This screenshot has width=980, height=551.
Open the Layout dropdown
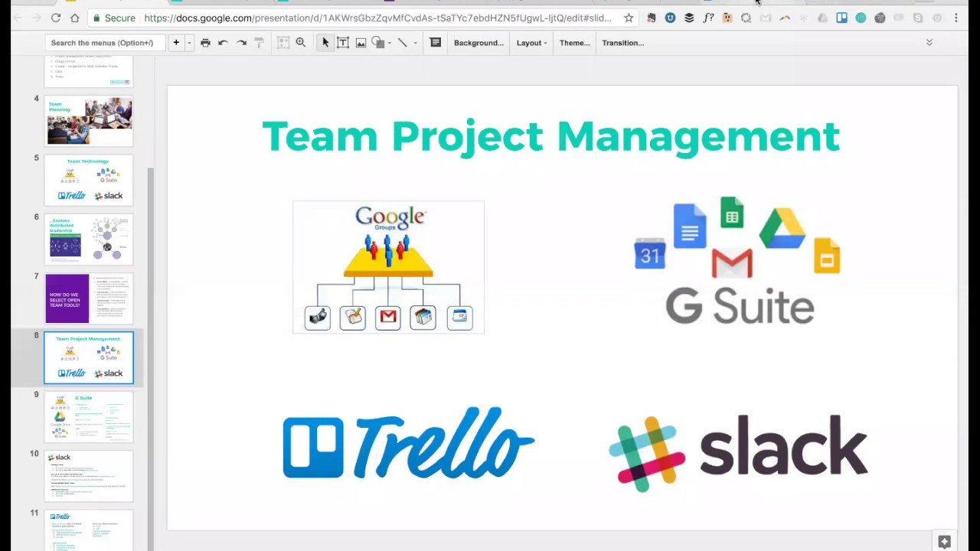(x=531, y=43)
